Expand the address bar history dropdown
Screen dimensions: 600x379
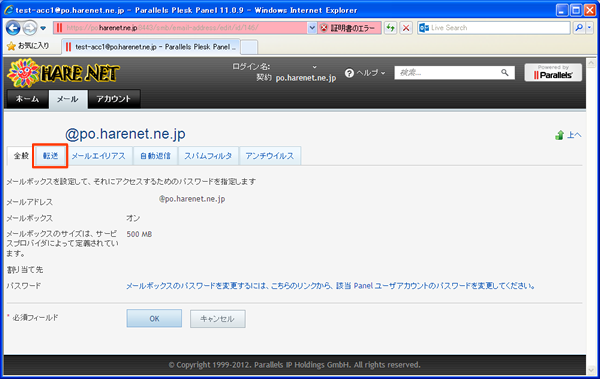pos(312,28)
